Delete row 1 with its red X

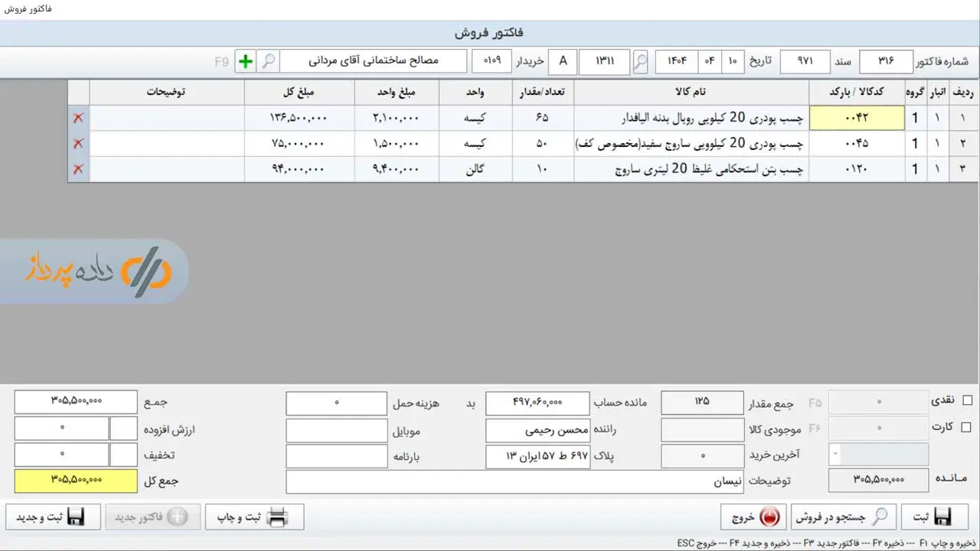[78, 118]
